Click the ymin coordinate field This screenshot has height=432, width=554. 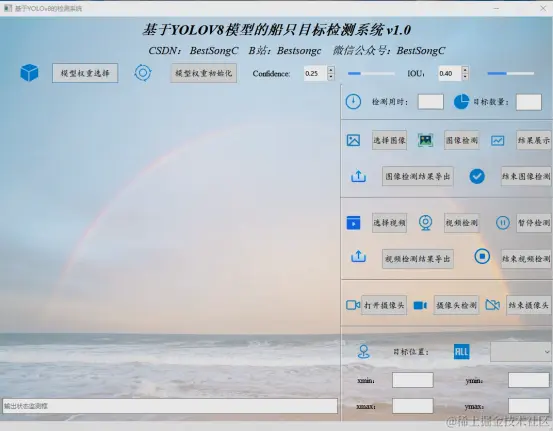(529, 380)
